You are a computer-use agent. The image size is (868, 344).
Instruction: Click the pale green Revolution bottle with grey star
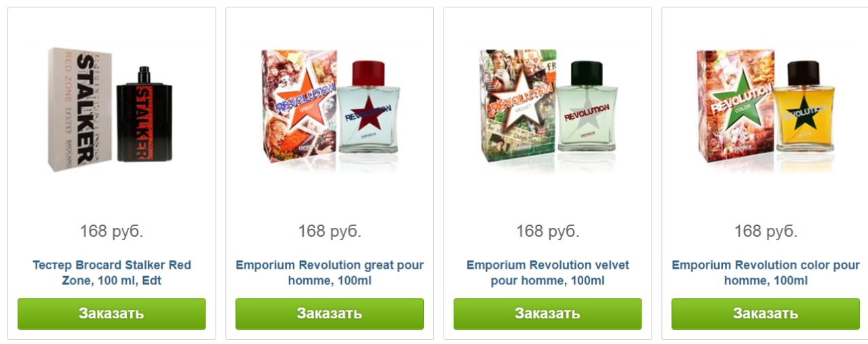point(587,107)
